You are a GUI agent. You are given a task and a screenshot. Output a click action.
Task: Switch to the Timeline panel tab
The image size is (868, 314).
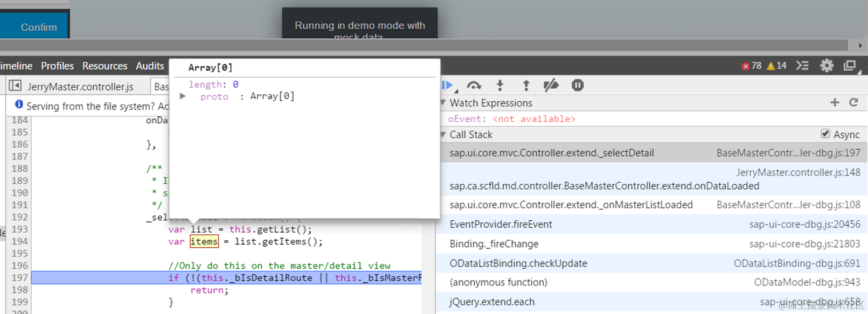(16, 66)
